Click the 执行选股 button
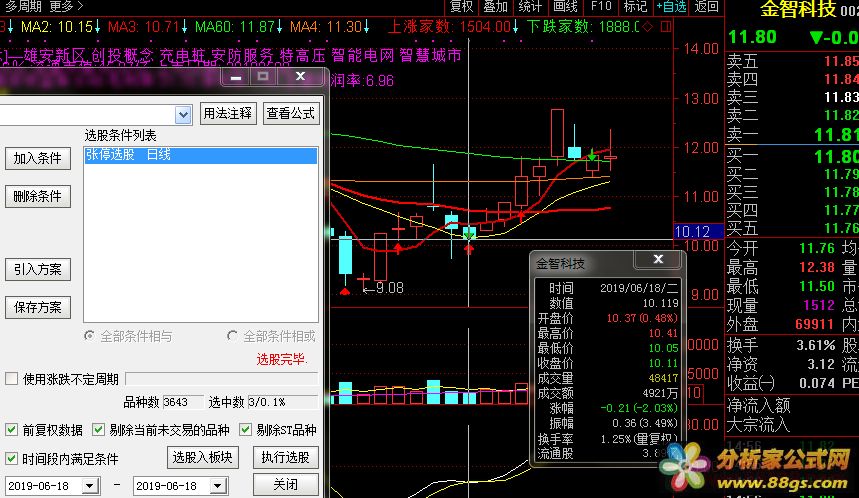The height and width of the screenshot is (498, 859). pos(285,457)
